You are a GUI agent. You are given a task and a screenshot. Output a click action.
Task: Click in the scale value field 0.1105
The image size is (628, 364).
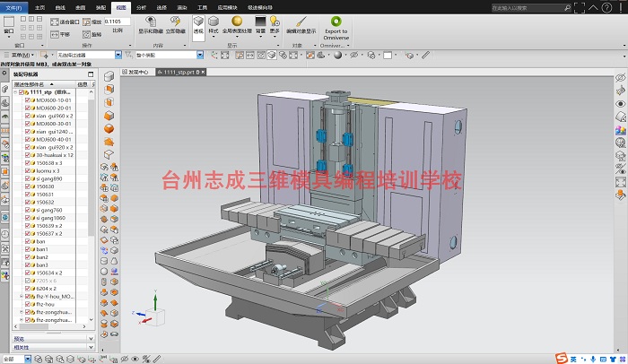pos(117,22)
